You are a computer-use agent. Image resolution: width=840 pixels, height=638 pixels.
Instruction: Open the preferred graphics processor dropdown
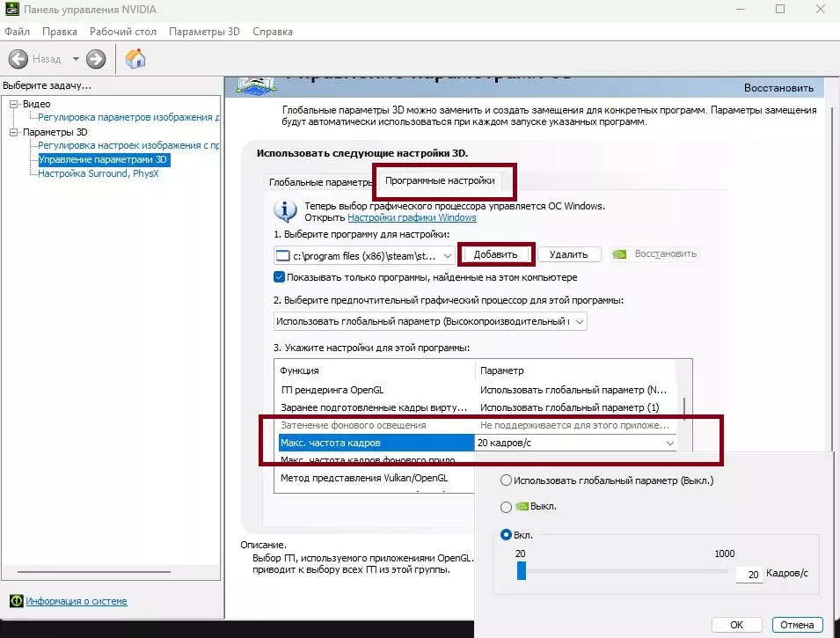[579, 322]
